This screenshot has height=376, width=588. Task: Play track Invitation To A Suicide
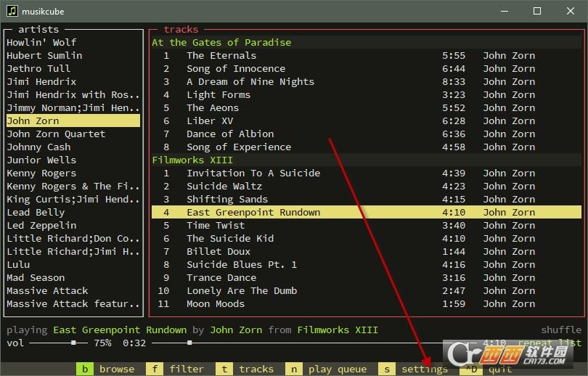tap(367, 173)
